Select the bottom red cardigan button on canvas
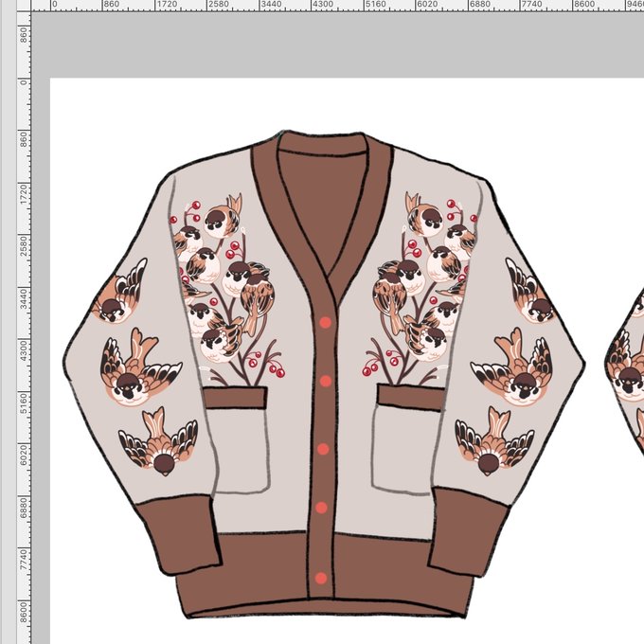This screenshot has height=644, width=644. point(321,579)
